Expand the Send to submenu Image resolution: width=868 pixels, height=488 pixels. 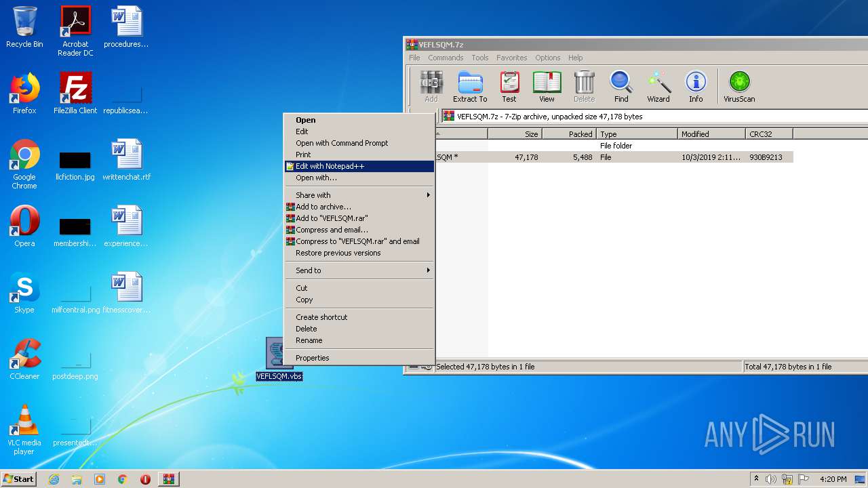(x=359, y=270)
